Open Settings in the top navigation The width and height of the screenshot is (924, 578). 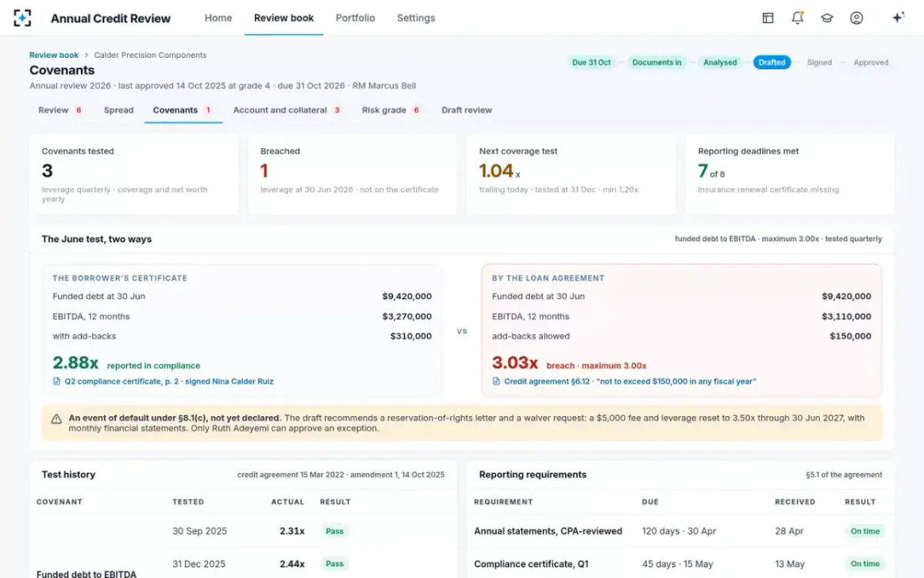(x=416, y=18)
